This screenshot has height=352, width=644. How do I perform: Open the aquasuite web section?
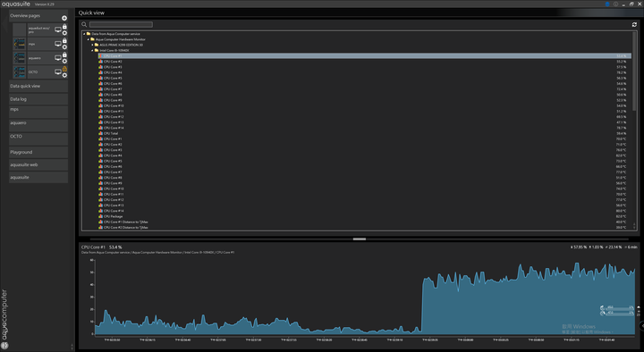point(38,165)
